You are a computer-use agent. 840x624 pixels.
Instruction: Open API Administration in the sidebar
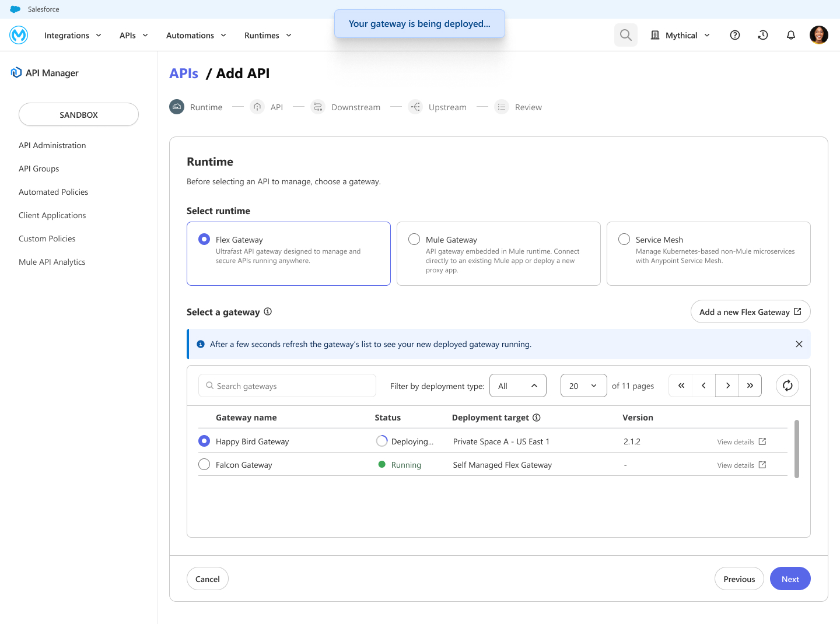(52, 145)
